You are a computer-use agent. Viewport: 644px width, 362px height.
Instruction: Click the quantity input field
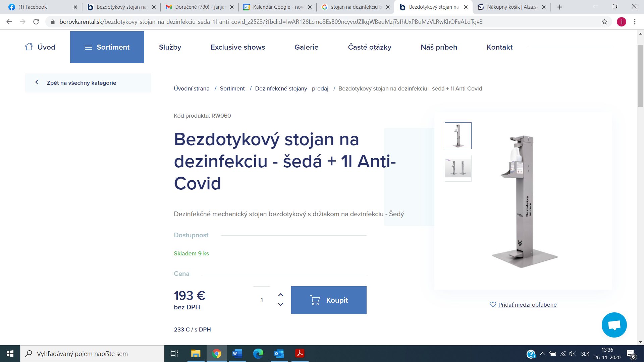click(x=262, y=300)
